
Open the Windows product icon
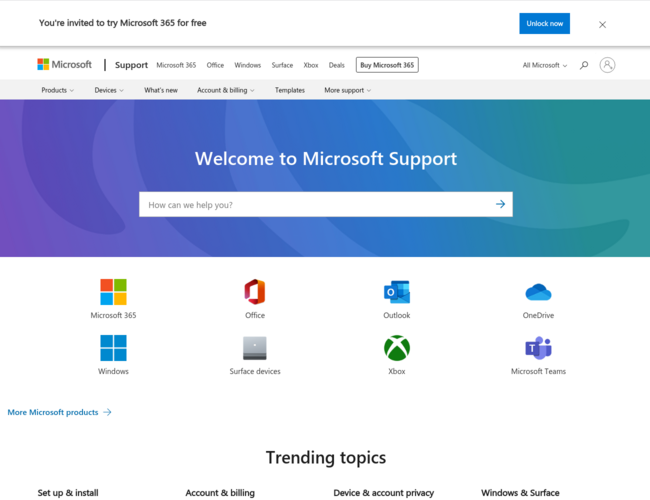pyautogui.click(x=113, y=348)
